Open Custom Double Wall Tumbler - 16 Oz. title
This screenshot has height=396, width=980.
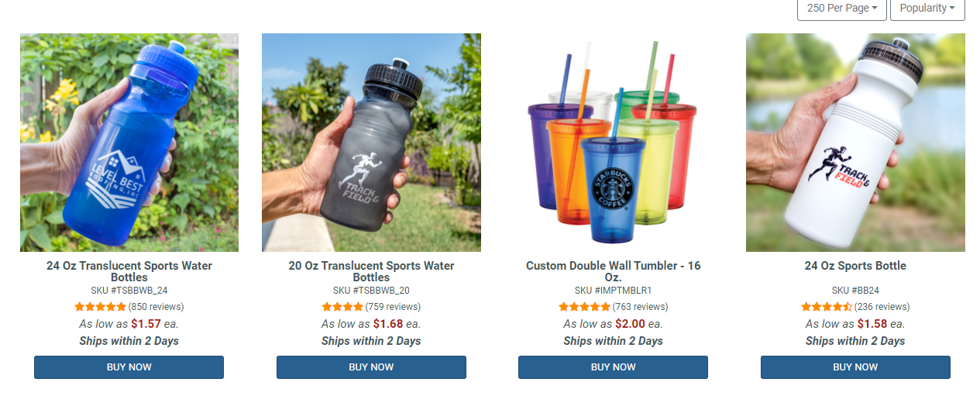pos(613,271)
